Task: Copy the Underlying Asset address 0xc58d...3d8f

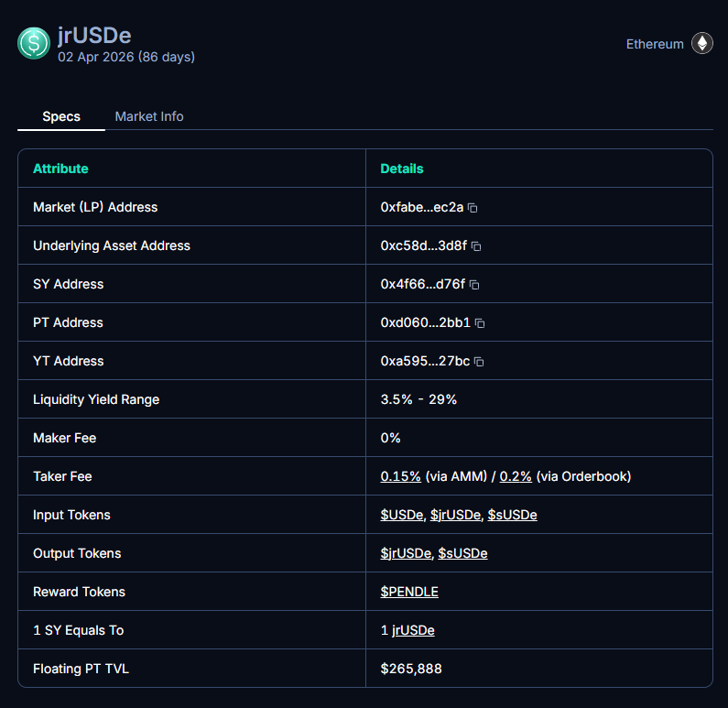Action: (x=476, y=246)
